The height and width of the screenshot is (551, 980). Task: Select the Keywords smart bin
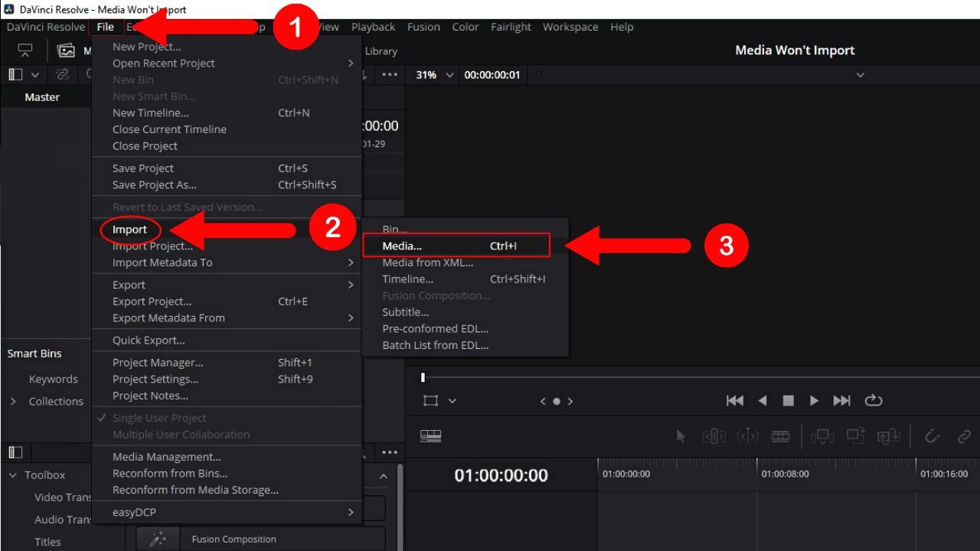click(x=54, y=379)
